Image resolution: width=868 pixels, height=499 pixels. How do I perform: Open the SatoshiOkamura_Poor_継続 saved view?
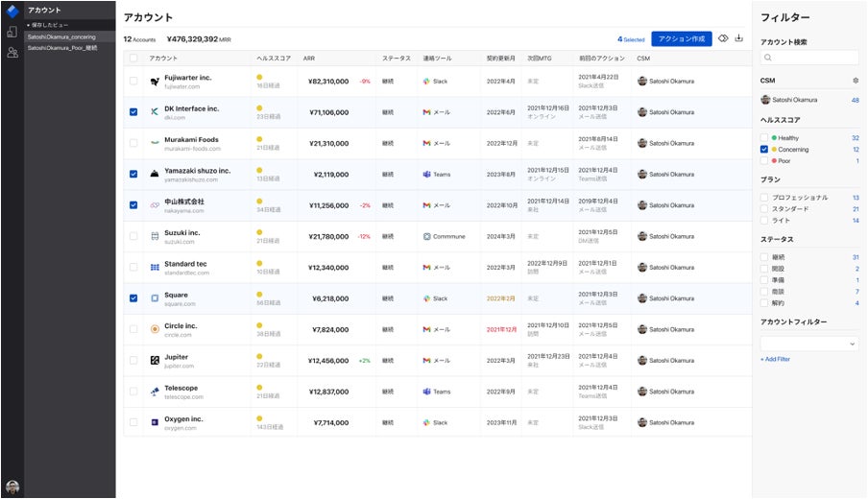(62, 47)
